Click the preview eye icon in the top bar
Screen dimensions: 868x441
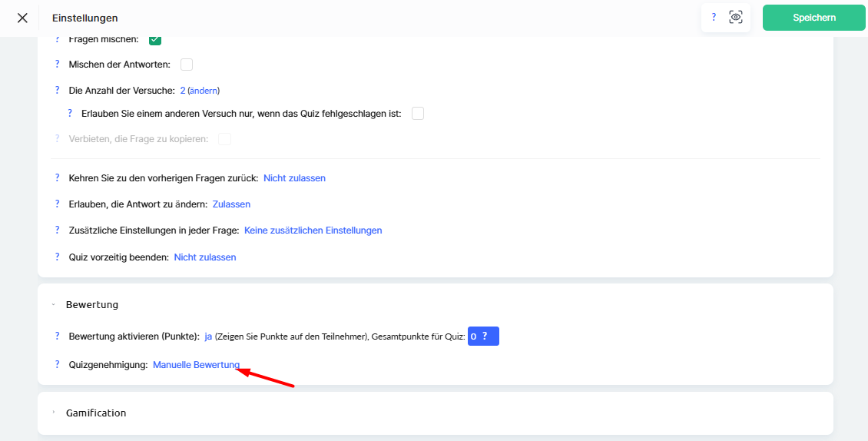(736, 17)
